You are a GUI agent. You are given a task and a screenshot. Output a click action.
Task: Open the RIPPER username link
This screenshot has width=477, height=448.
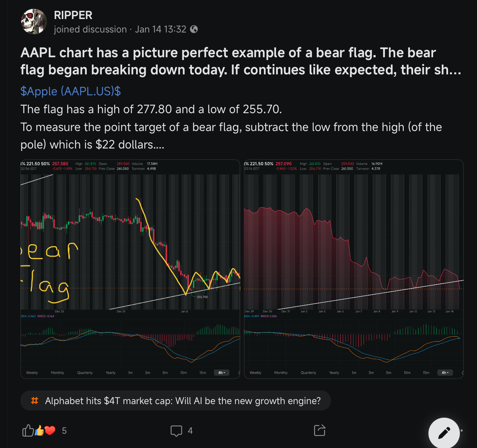[73, 15]
